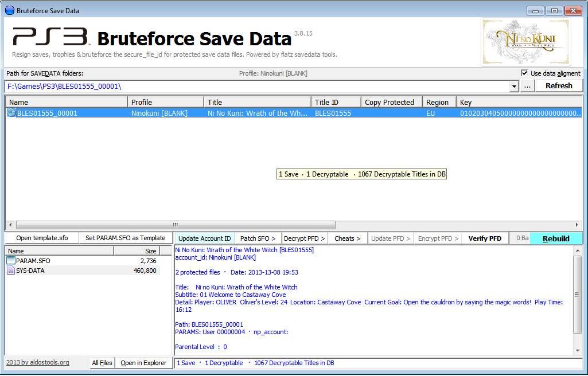Image resolution: width=588 pixels, height=376 pixels.
Task: Click the info panel scroll up arrow
Action: tap(578, 250)
